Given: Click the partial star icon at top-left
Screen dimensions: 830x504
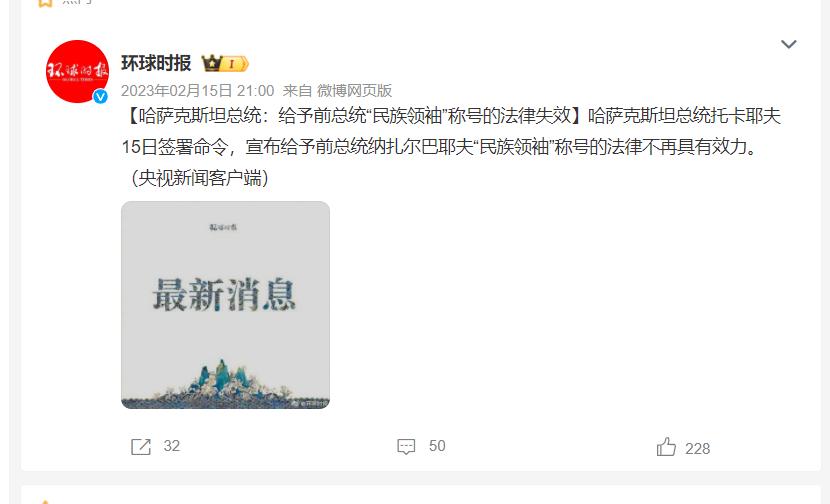Looking at the screenshot, I should (46, 3).
